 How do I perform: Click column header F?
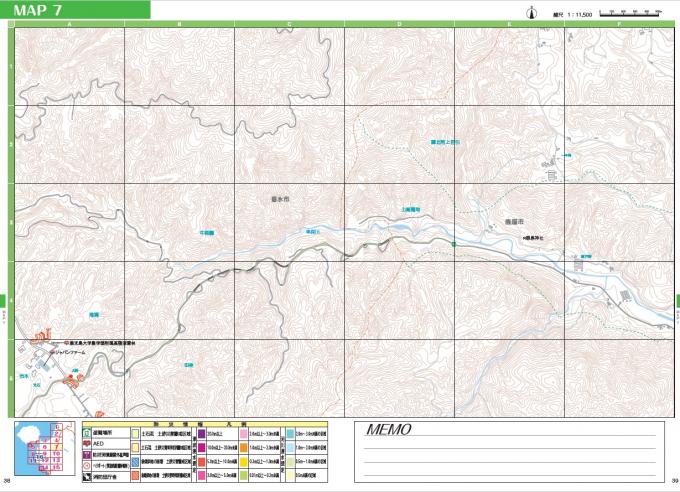(x=619, y=24)
